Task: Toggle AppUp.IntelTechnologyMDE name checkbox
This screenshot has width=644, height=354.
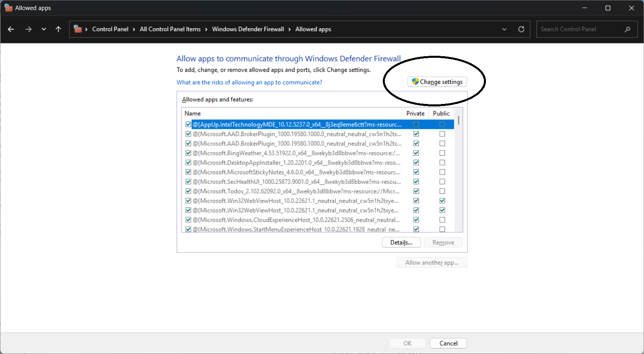Action: (x=188, y=124)
